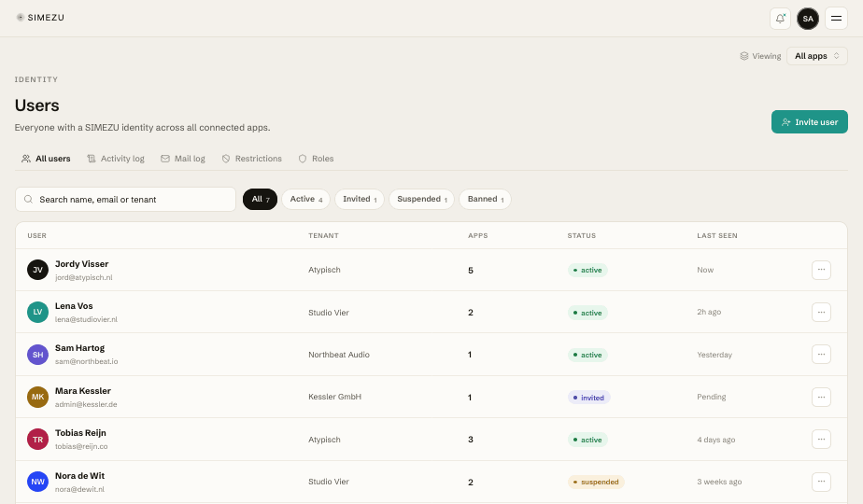Open the hamburger main menu
863x504 pixels.
836,18
